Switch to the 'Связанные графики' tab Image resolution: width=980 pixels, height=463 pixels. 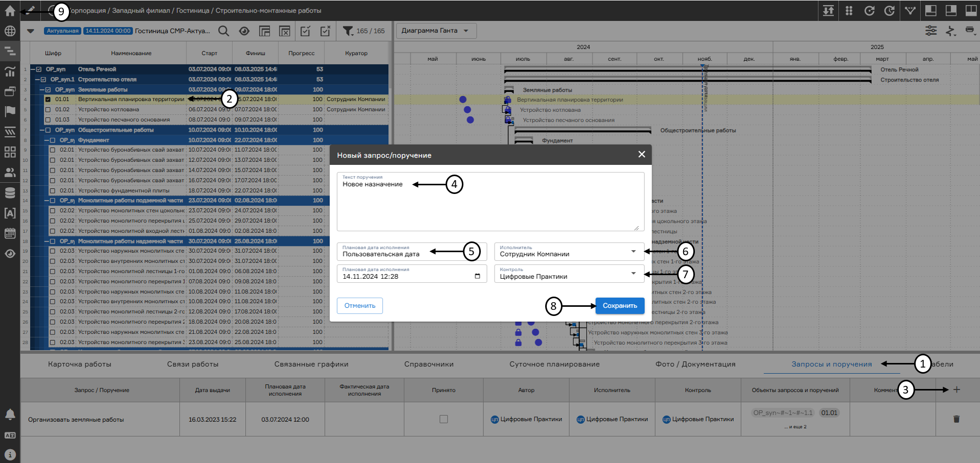pos(311,364)
